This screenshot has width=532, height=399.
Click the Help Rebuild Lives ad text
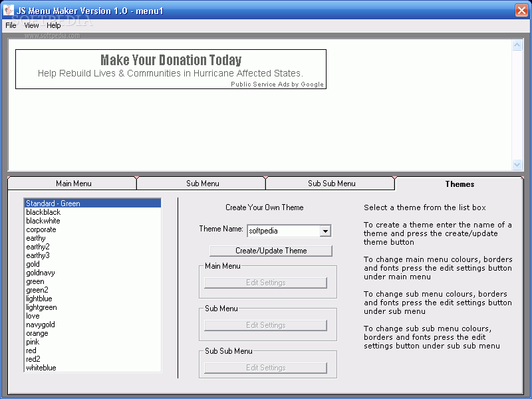click(x=170, y=73)
